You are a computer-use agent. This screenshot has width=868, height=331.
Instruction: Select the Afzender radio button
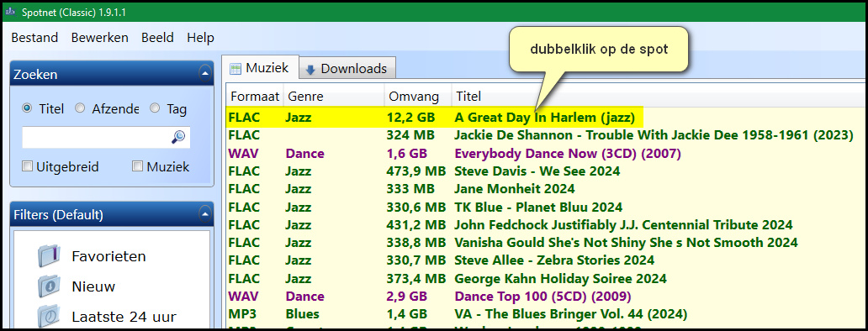click(x=80, y=108)
